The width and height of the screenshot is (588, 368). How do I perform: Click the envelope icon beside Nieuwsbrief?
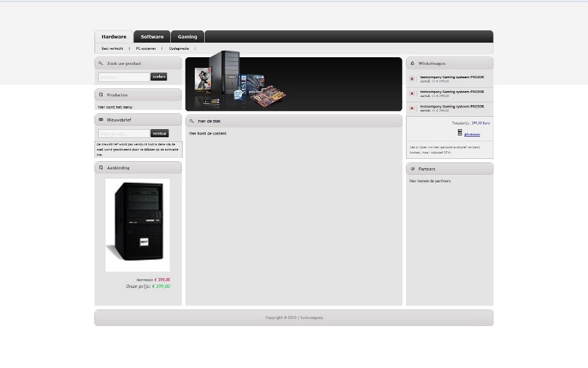[100, 119]
